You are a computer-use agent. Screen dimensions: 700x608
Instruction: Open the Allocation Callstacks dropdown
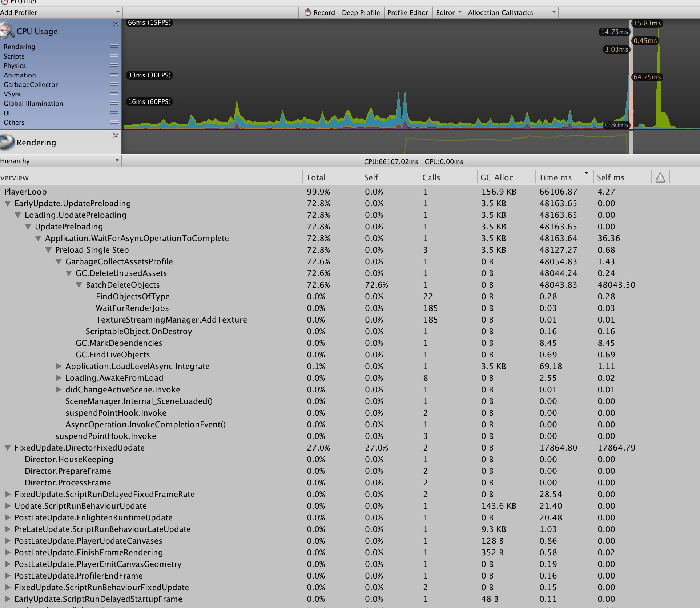pos(511,12)
